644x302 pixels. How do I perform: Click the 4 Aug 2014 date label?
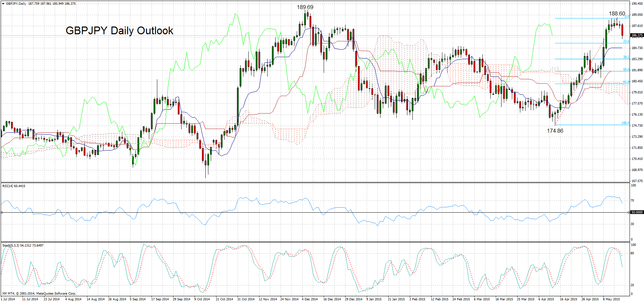[73, 299]
